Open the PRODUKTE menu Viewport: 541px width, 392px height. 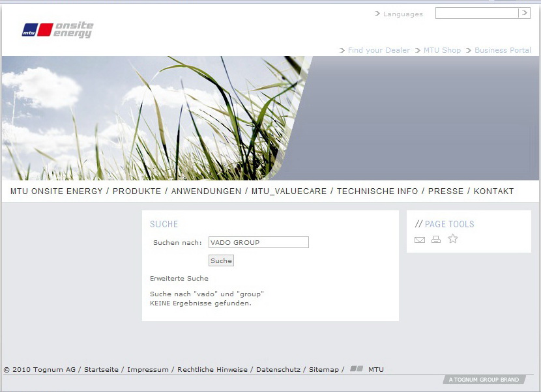click(137, 191)
